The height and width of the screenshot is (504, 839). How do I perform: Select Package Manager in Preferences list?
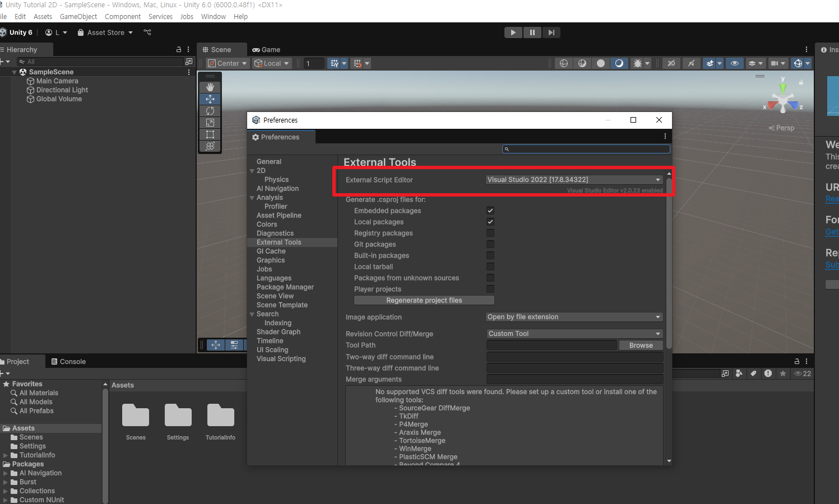coord(285,287)
